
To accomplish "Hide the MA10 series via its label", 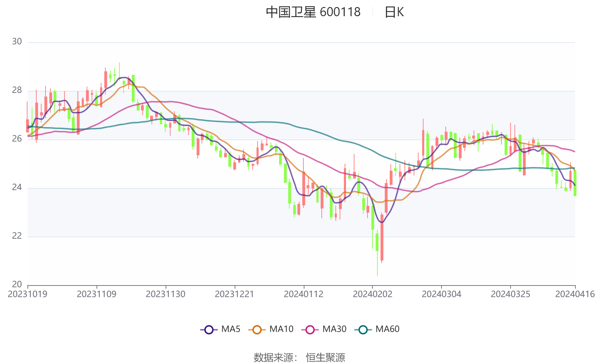I will point(281,329).
